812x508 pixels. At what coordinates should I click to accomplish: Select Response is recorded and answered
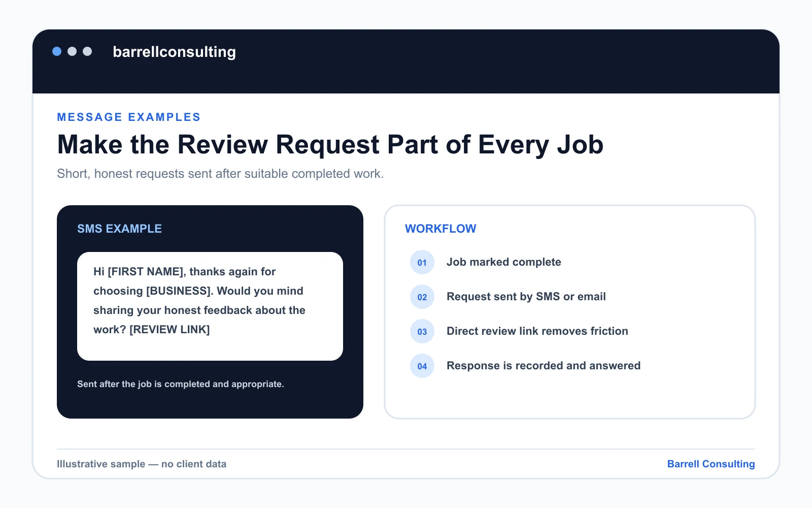click(544, 366)
